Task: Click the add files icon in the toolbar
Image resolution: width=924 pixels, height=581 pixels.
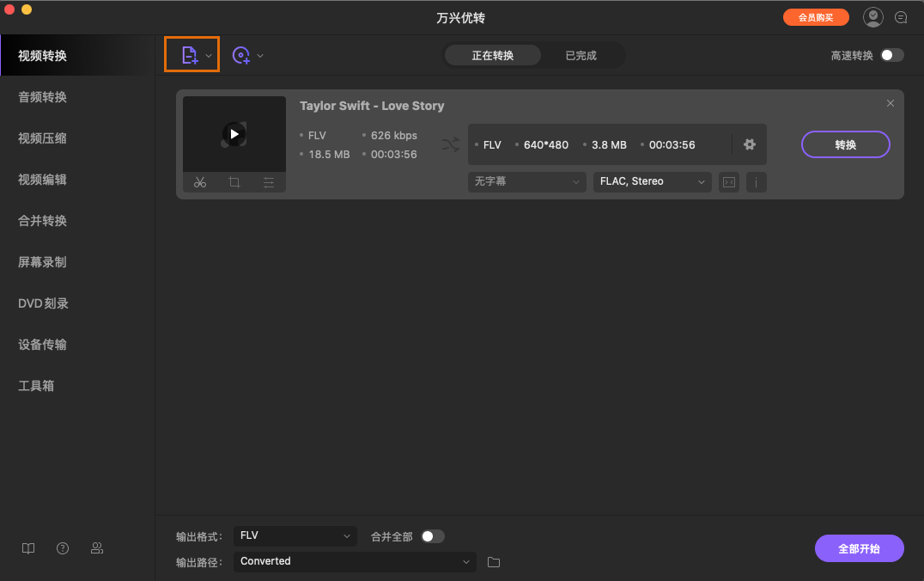Action: click(x=187, y=54)
